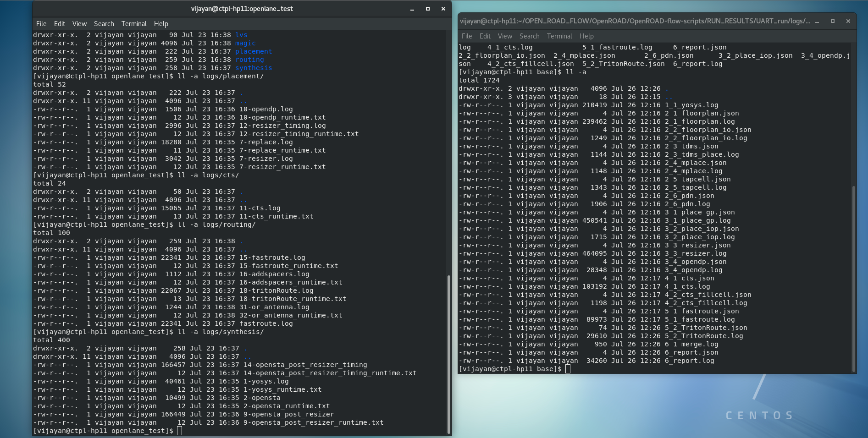
Task: Open the Edit menu in the left terminal
Action: pyautogui.click(x=60, y=23)
